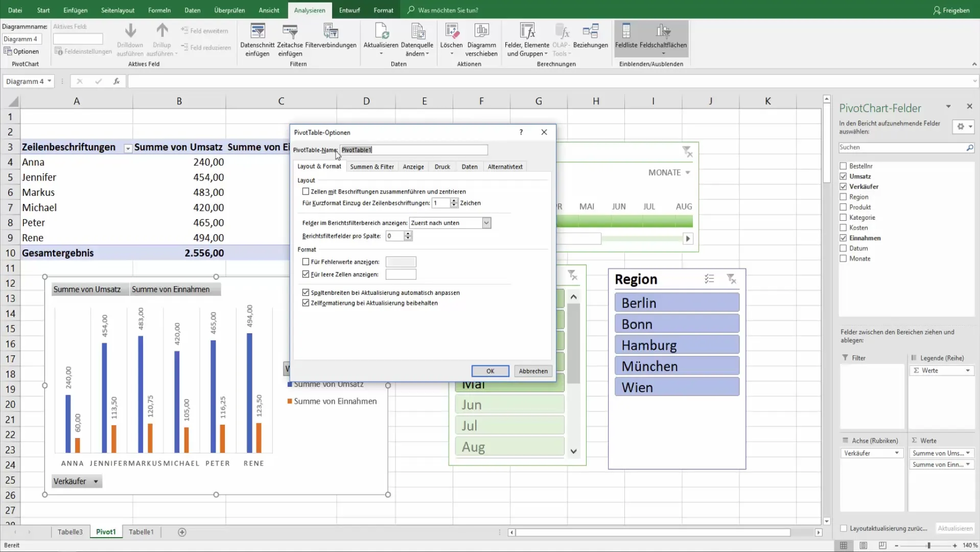This screenshot has height=552, width=980.
Task: Click the search magnifier in field list
Action: (x=969, y=148)
